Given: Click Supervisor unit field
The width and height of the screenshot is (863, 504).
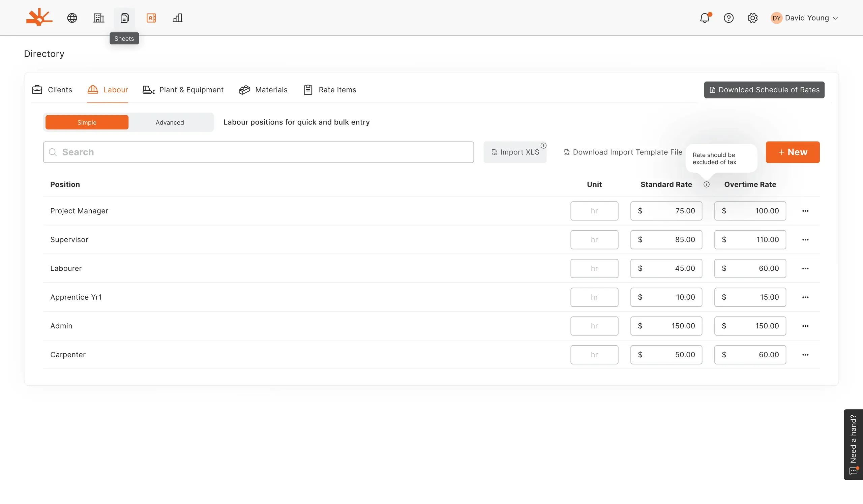Looking at the screenshot, I should pyautogui.click(x=594, y=240).
